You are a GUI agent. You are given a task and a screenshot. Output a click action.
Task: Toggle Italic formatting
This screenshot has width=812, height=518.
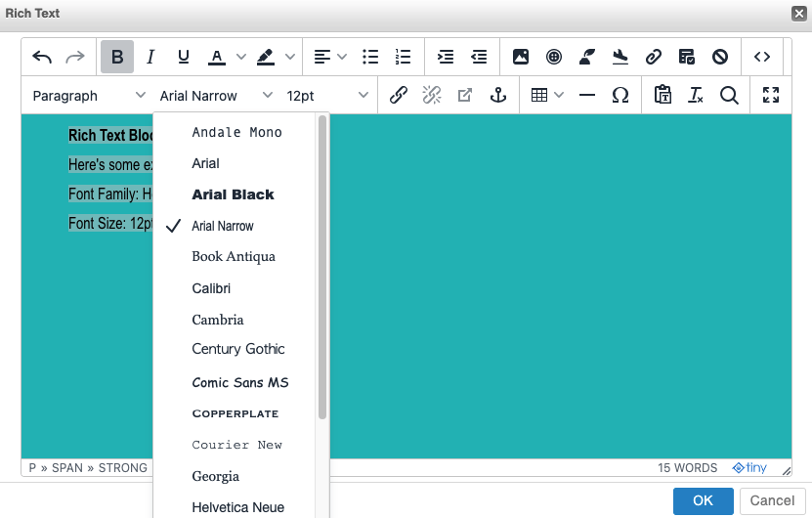[x=150, y=57]
